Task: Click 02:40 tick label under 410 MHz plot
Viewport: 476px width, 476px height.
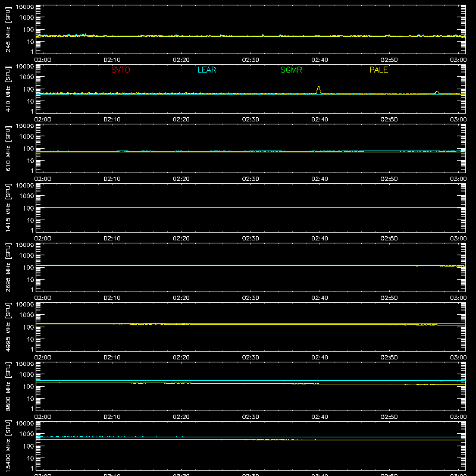Action: pyautogui.click(x=320, y=120)
